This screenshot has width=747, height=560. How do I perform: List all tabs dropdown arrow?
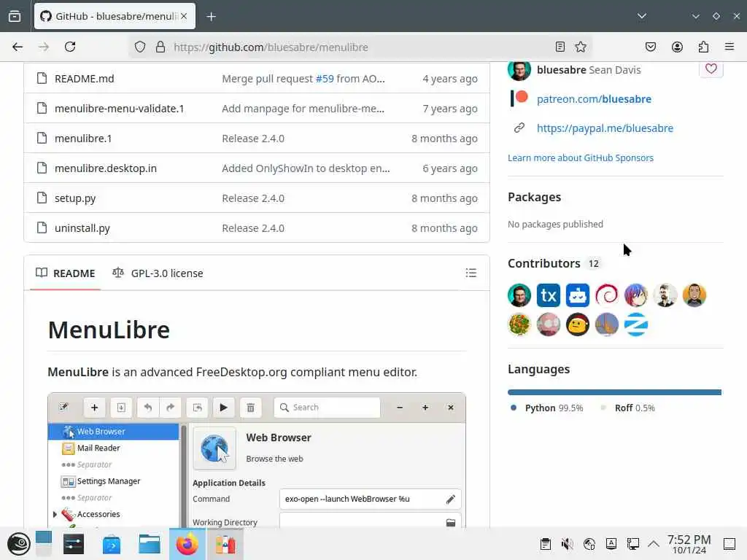[x=642, y=16]
